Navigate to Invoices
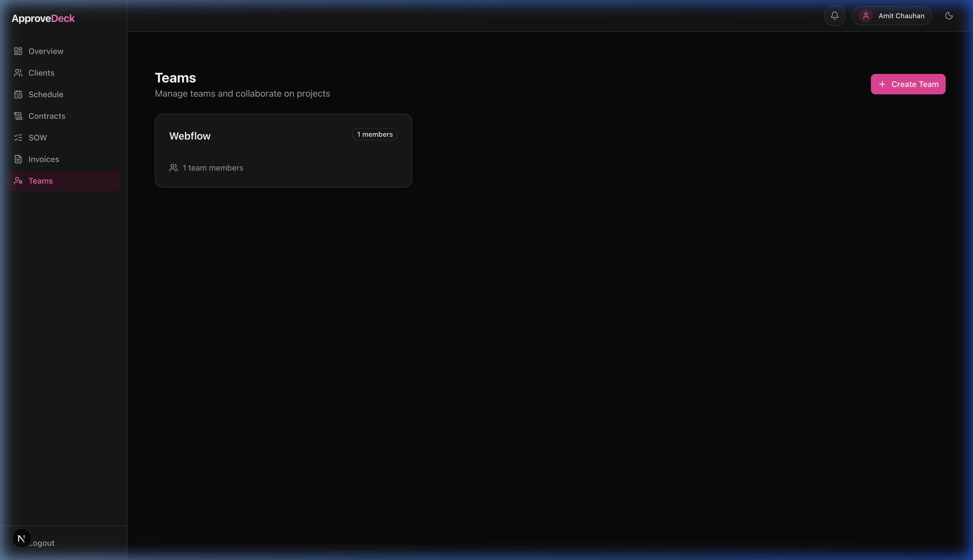The height and width of the screenshot is (560, 973). 44,159
